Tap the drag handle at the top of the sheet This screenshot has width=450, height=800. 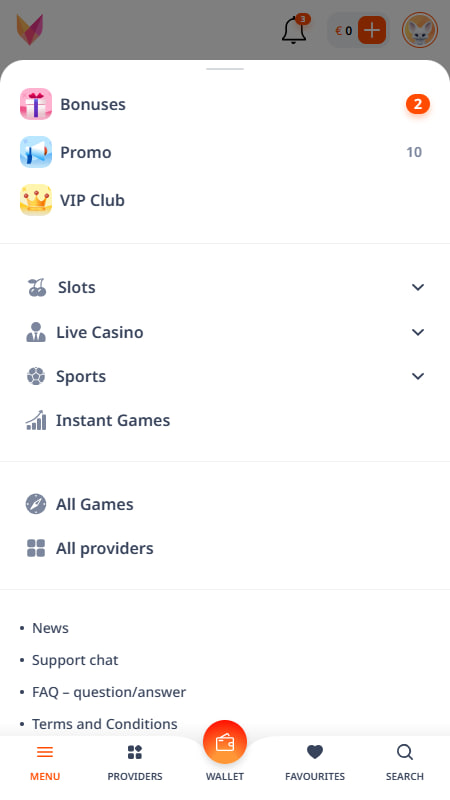click(225, 69)
